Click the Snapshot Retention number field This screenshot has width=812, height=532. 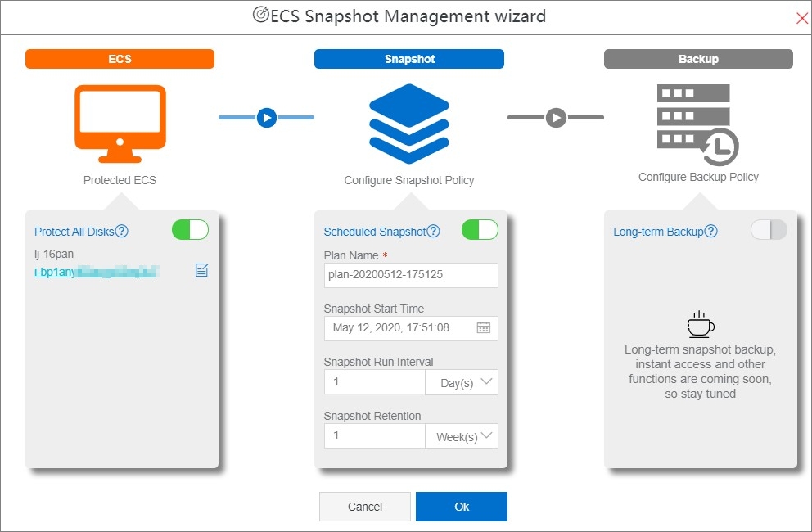[x=374, y=435]
